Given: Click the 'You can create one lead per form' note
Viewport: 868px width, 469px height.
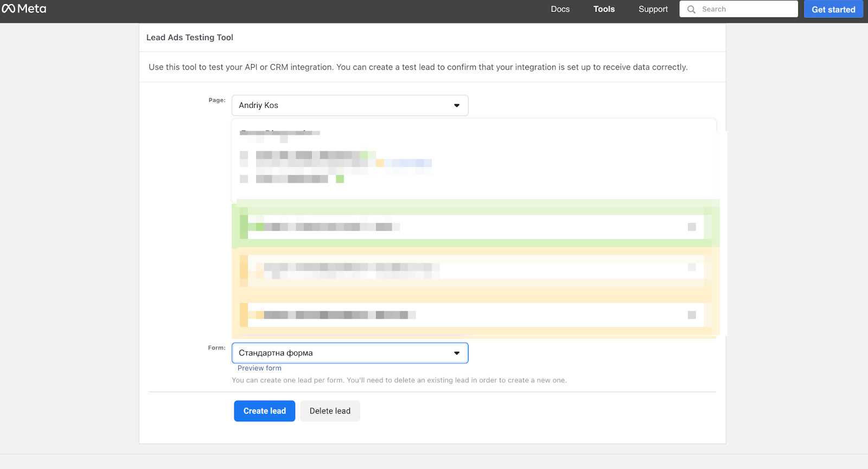Looking at the screenshot, I should pyautogui.click(x=399, y=380).
